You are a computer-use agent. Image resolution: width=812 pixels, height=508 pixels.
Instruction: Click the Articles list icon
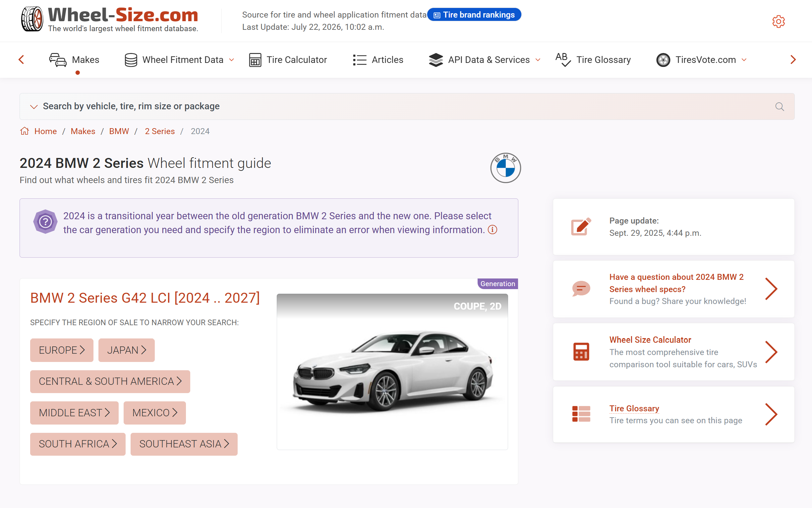coord(359,60)
